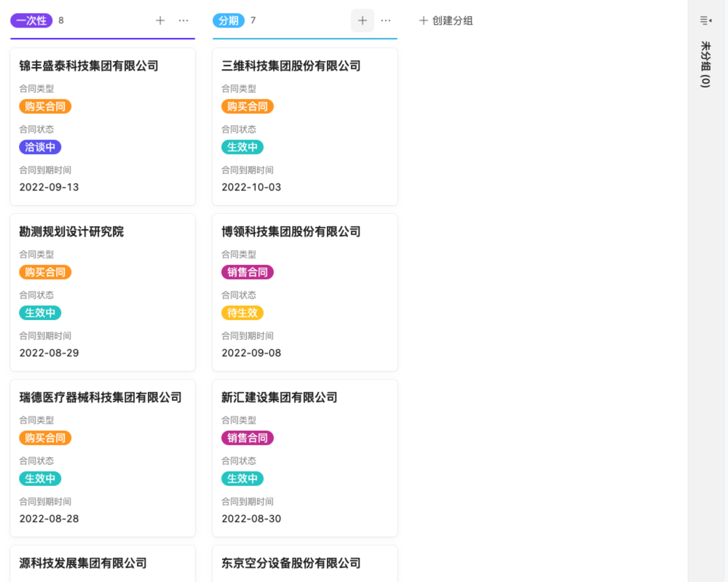Click 创建分组 to create a new group
The width and height of the screenshot is (728, 582).
(446, 21)
